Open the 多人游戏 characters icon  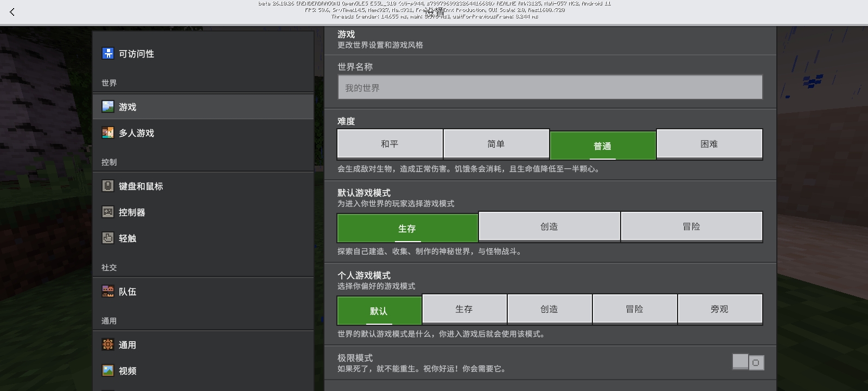coord(108,133)
